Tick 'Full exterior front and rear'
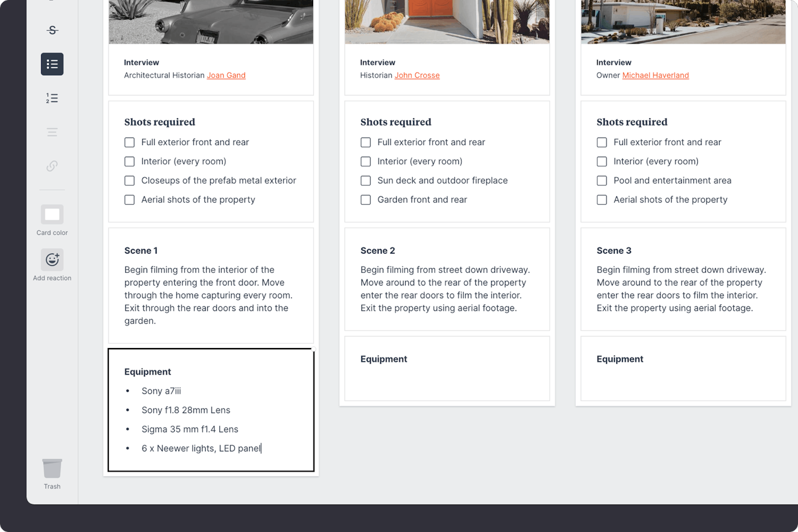 129,142
